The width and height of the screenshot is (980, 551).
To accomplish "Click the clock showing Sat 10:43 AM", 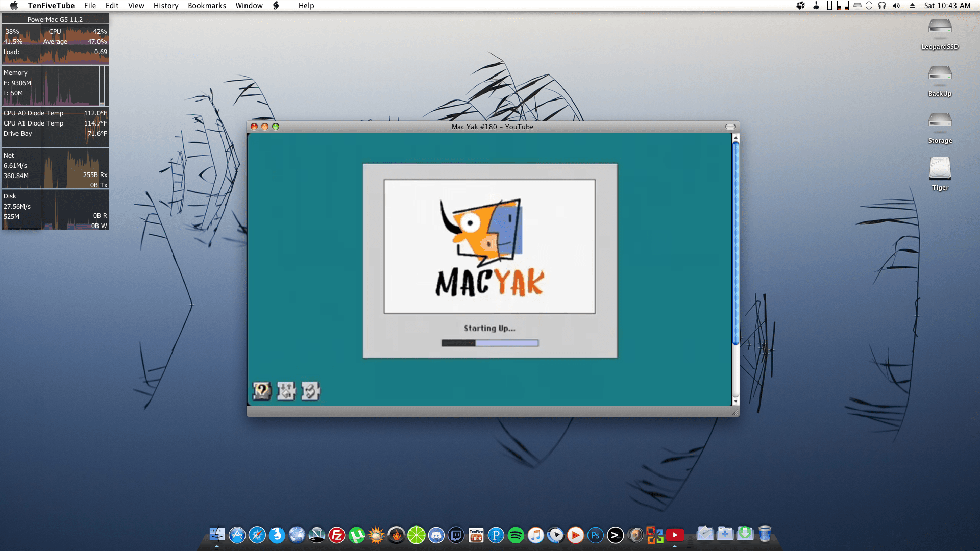I will tap(947, 6).
